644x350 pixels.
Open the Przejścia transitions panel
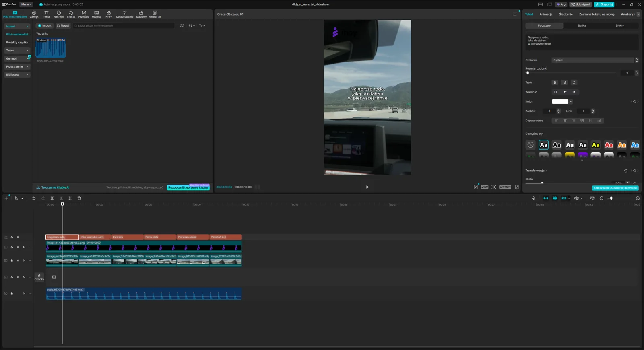pos(84,14)
